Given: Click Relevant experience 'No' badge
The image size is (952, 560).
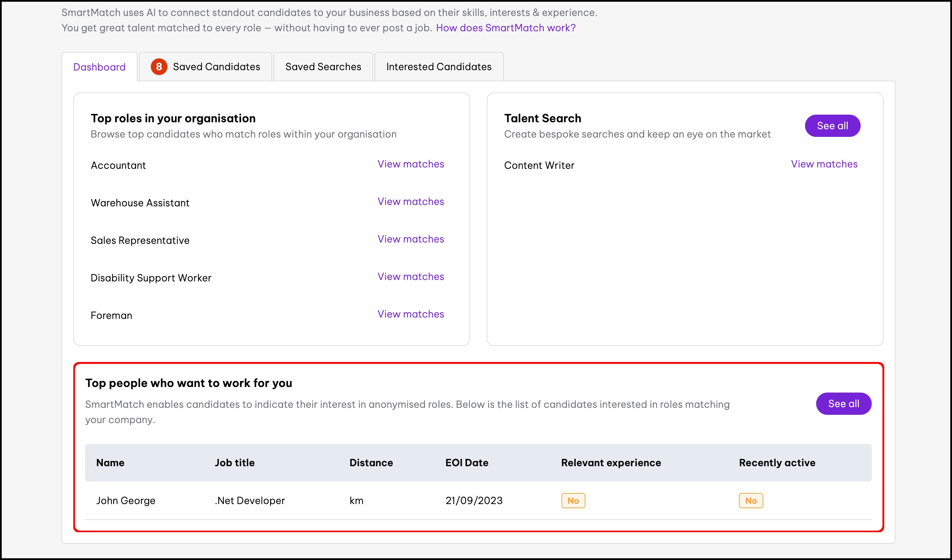Looking at the screenshot, I should coord(573,501).
